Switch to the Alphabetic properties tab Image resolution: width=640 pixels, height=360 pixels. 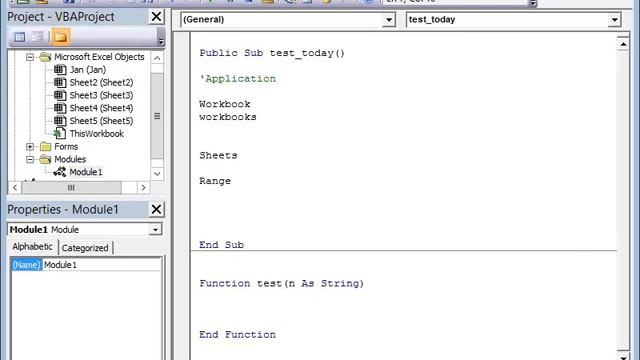pyautogui.click(x=32, y=247)
